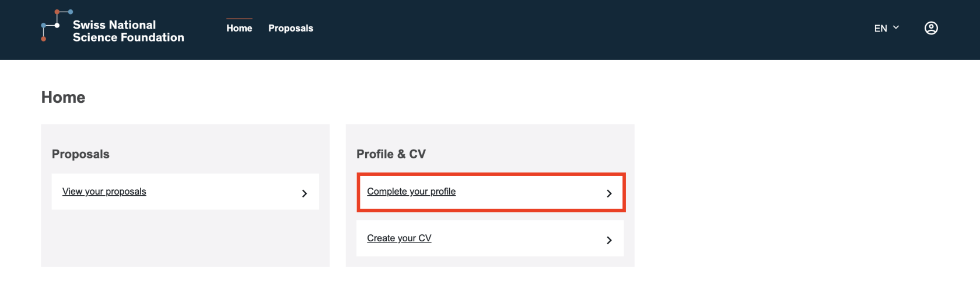Open the Create your CV link
Screen dimensions: 980x284
(399, 238)
